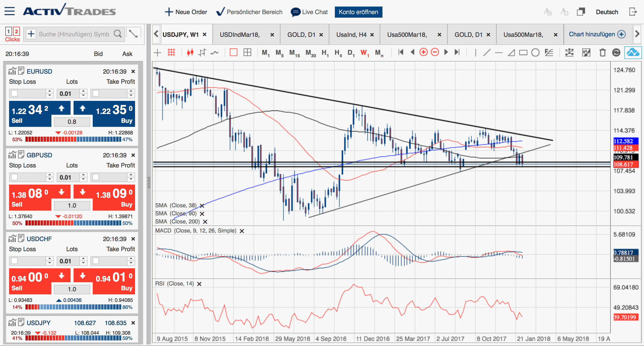The image size is (644, 346).
Task: Click the pop-out window icon
Action: [x=581, y=12]
